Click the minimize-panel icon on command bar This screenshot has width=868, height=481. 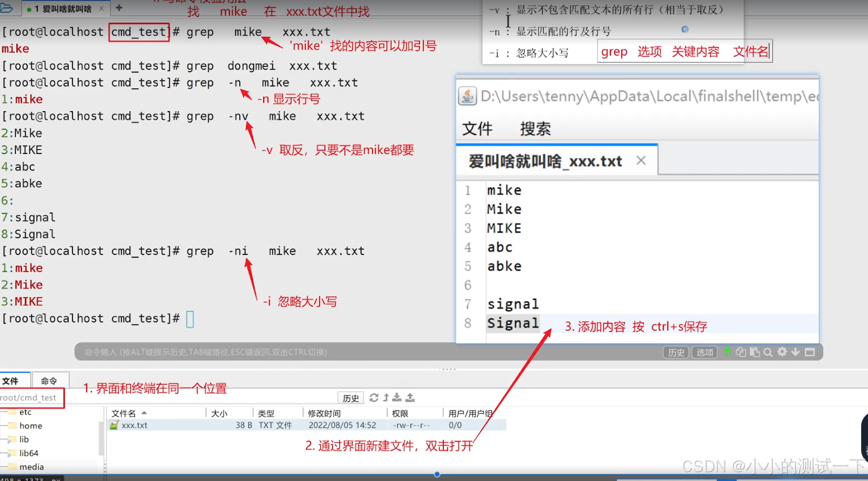pos(810,352)
